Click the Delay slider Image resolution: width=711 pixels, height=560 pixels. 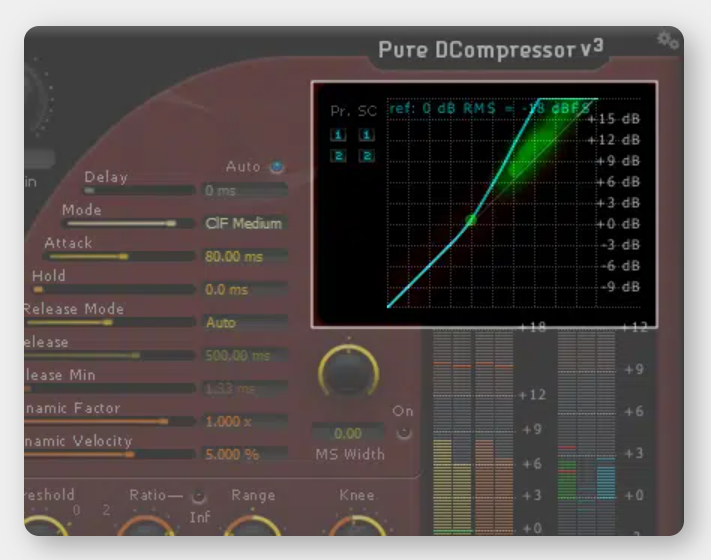[139, 190]
